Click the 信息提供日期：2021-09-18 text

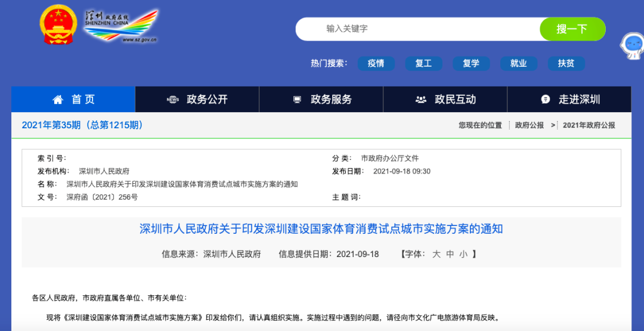[x=329, y=254]
